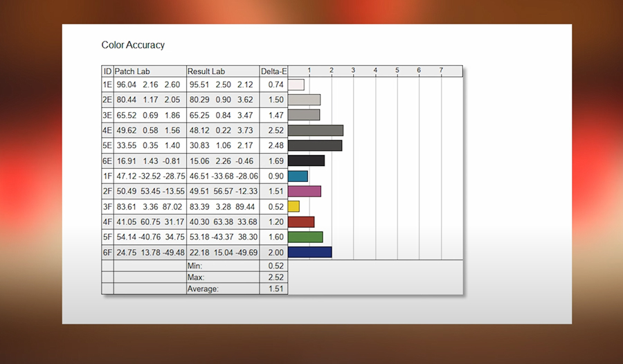Select row ID cell 3F

[108, 207]
